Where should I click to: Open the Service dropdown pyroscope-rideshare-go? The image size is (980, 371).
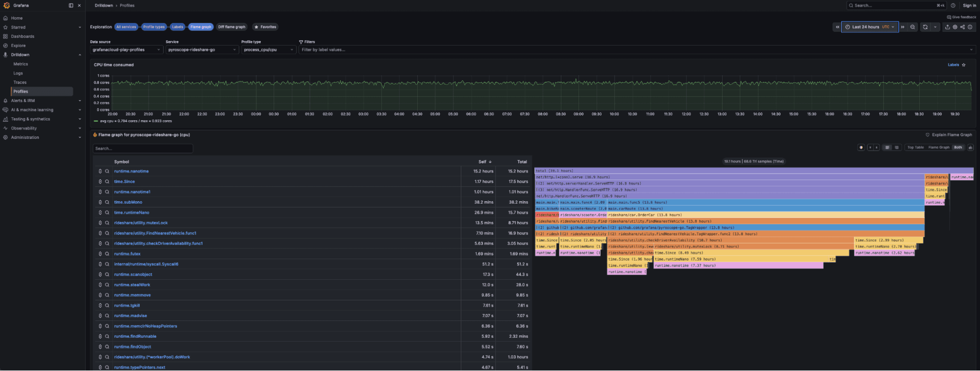202,50
